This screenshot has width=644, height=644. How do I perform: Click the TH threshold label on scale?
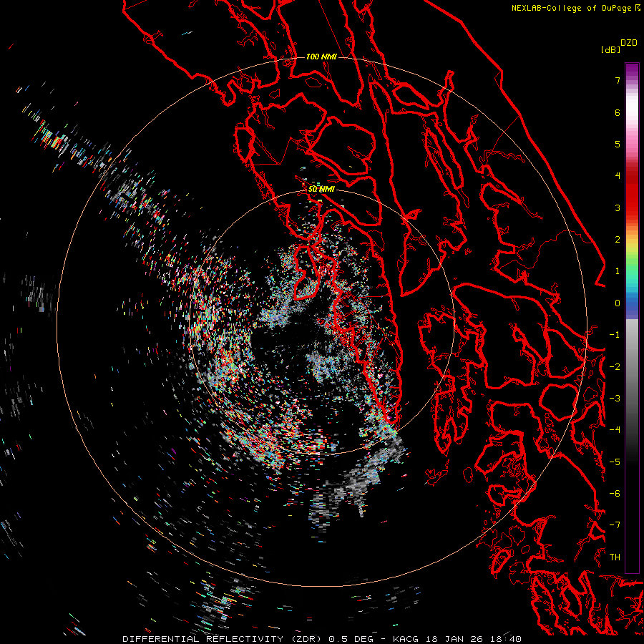coord(615,557)
